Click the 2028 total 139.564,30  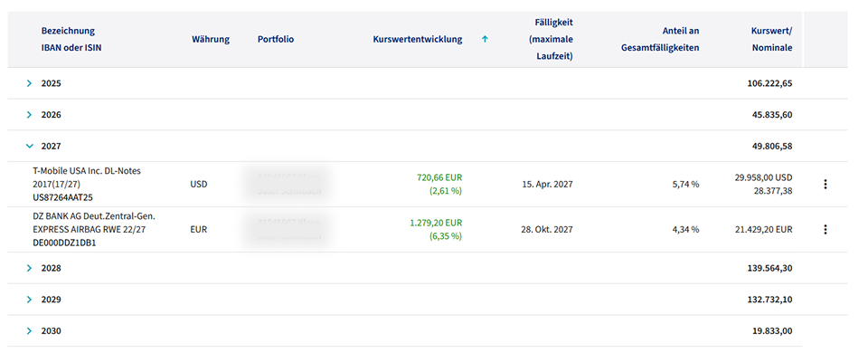pyautogui.click(x=770, y=268)
